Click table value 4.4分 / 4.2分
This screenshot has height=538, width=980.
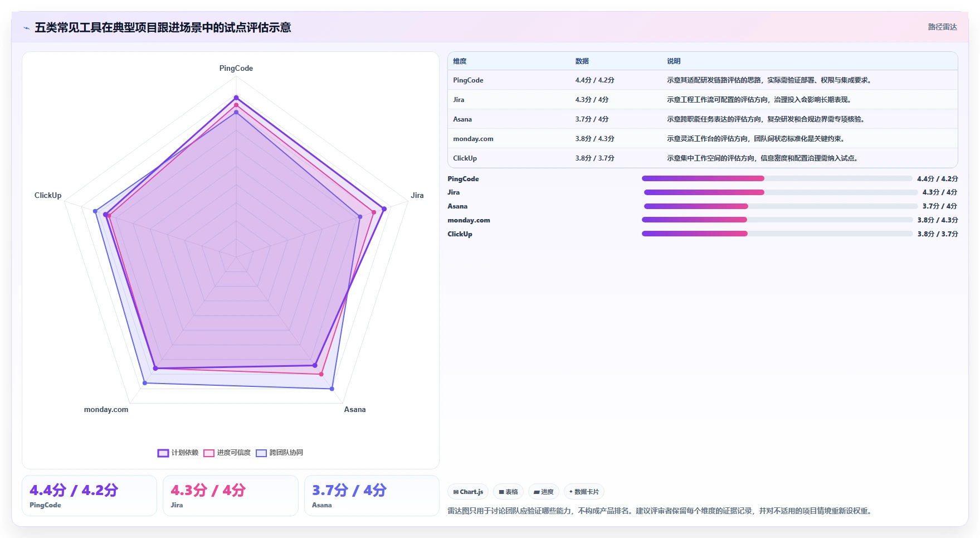pos(594,80)
